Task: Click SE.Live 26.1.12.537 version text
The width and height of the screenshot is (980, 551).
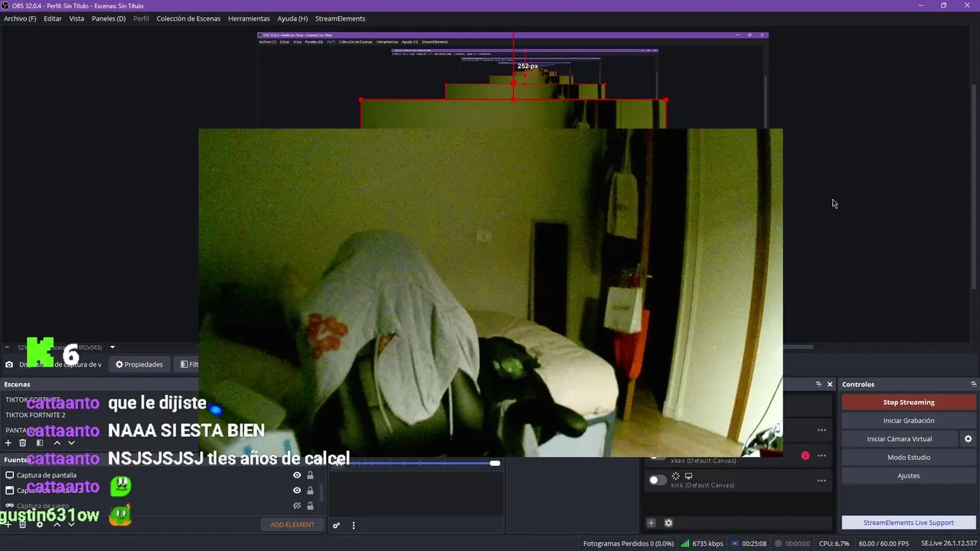Action: click(x=949, y=543)
